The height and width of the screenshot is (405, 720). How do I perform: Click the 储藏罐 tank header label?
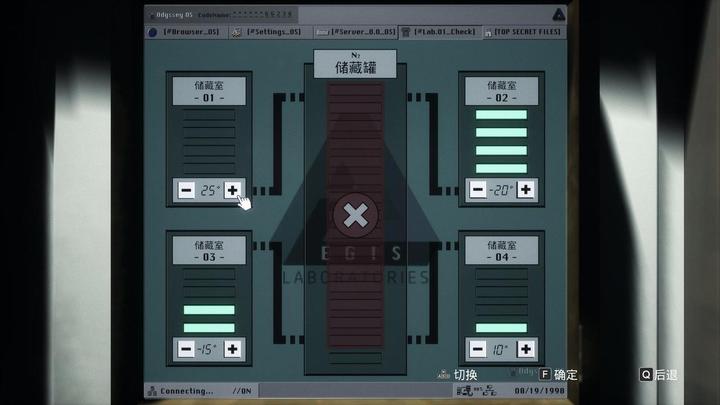coord(355,64)
